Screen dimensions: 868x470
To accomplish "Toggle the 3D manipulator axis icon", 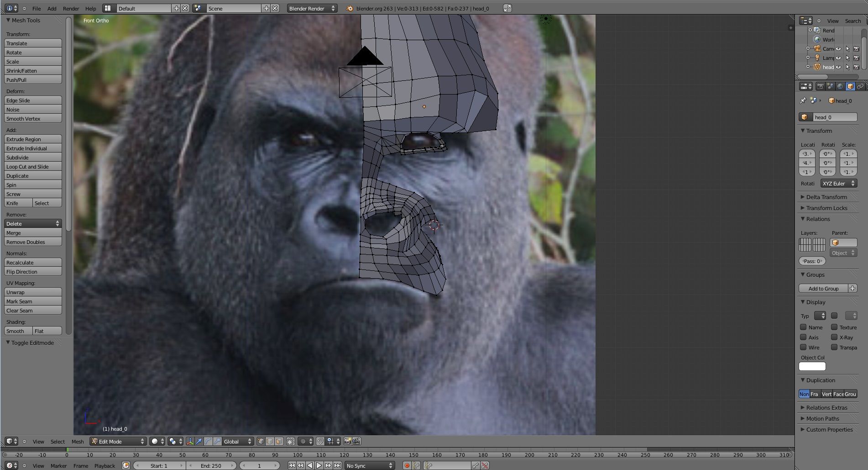I will coord(190,441).
